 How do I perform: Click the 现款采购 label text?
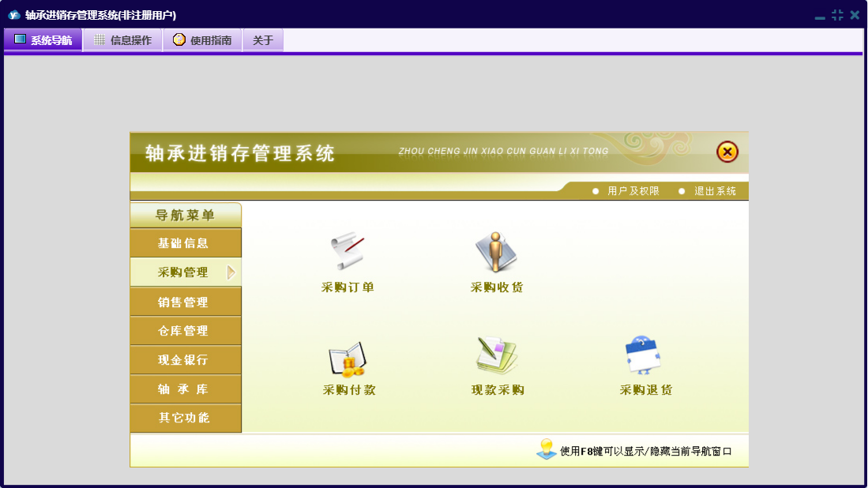pyautogui.click(x=497, y=389)
